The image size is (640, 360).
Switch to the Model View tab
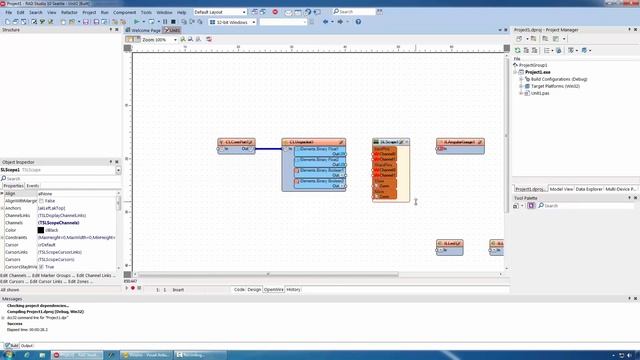click(x=561, y=189)
